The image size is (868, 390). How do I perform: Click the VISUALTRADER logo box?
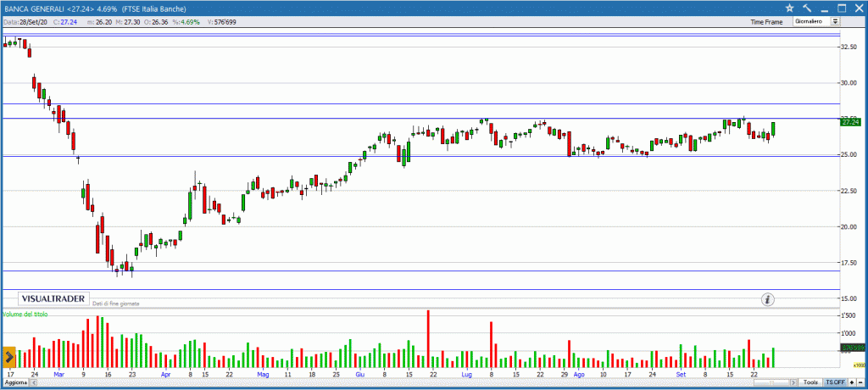coord(53,299)
